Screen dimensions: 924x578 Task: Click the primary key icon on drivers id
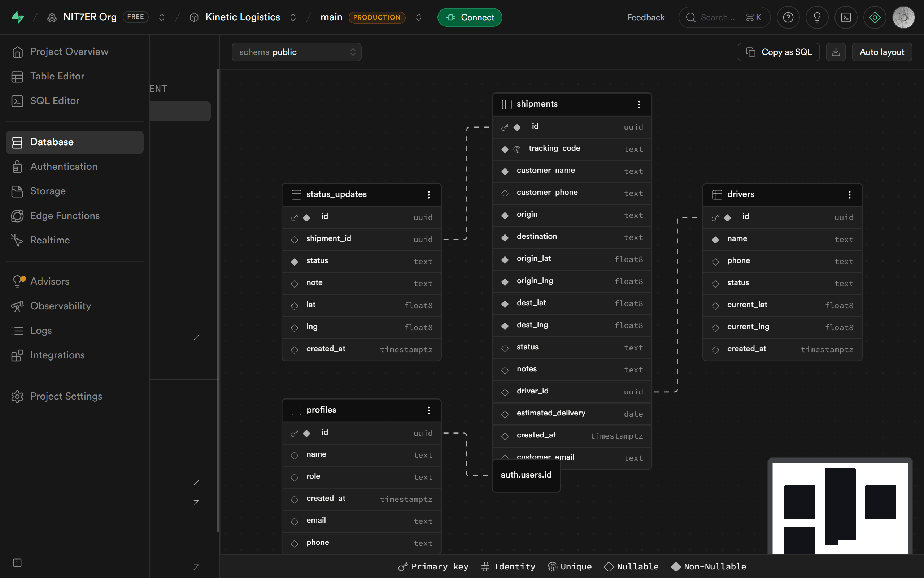(x=715, y=217)
